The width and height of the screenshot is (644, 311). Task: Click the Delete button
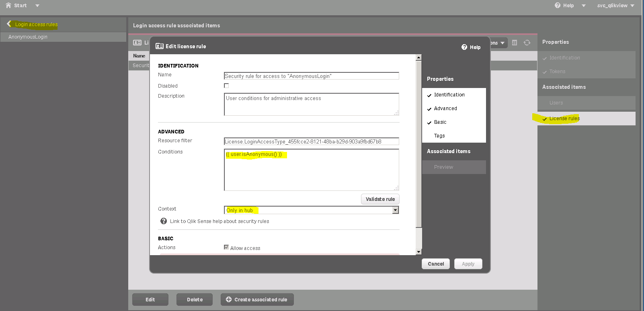coord(195,300)
